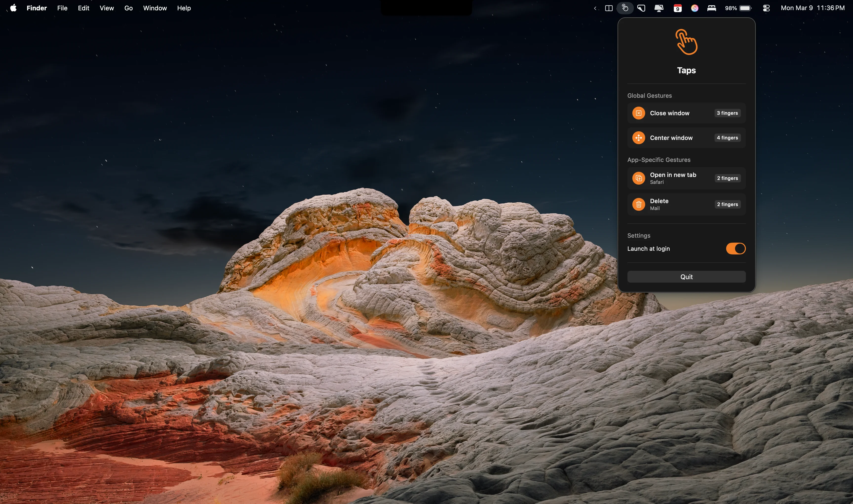This screenshot has height=504, width=853.
Task: Open the split-view panel icon in menu bar
Action: 609,8
